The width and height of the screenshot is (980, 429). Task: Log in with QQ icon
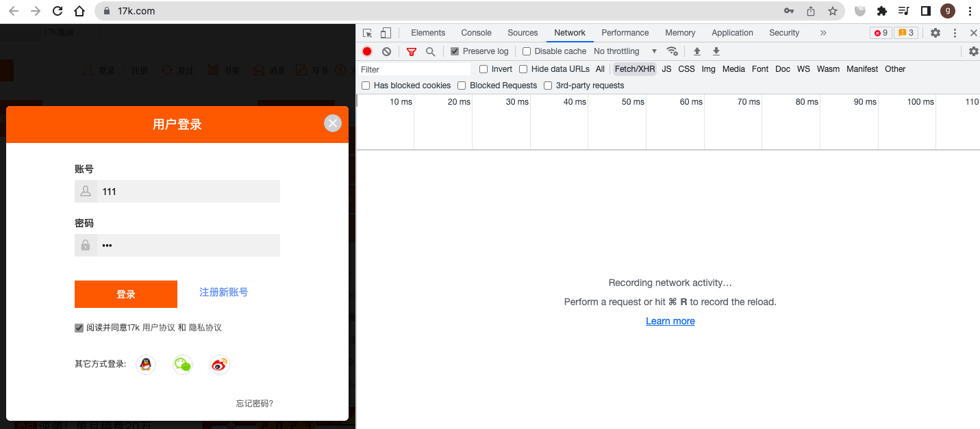145,365
